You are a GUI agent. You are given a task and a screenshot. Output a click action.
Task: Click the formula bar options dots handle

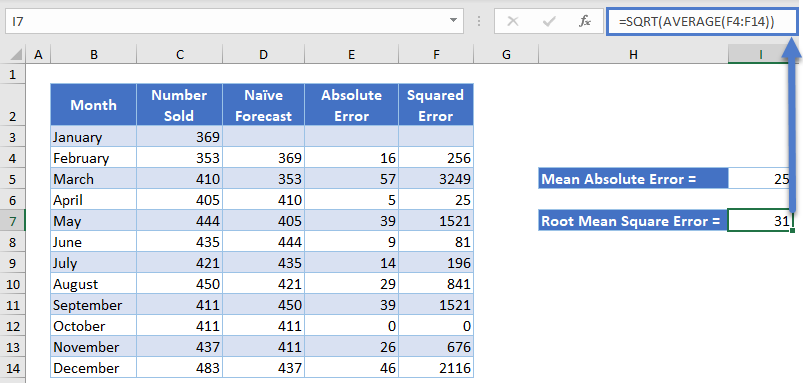point(479,21)
